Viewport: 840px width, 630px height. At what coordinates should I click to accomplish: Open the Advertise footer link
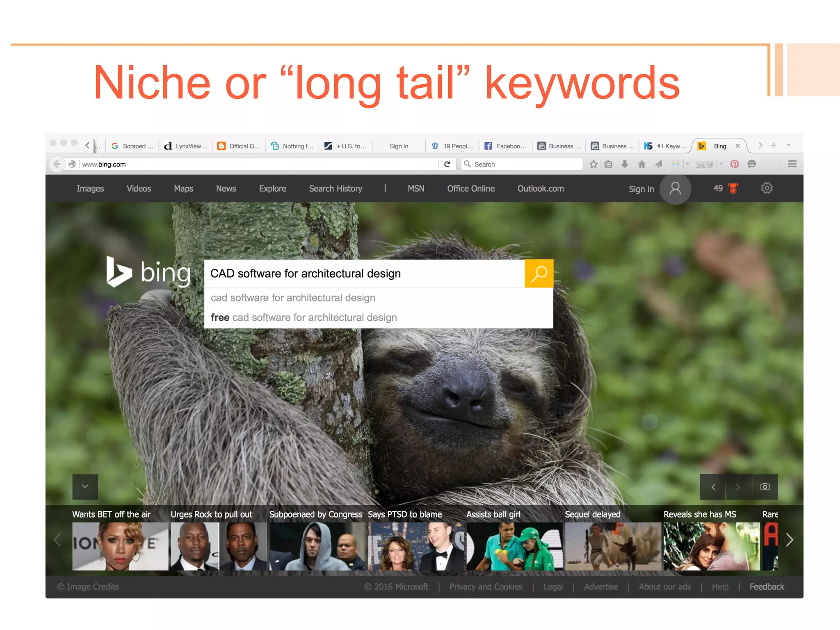coord(601,587)
